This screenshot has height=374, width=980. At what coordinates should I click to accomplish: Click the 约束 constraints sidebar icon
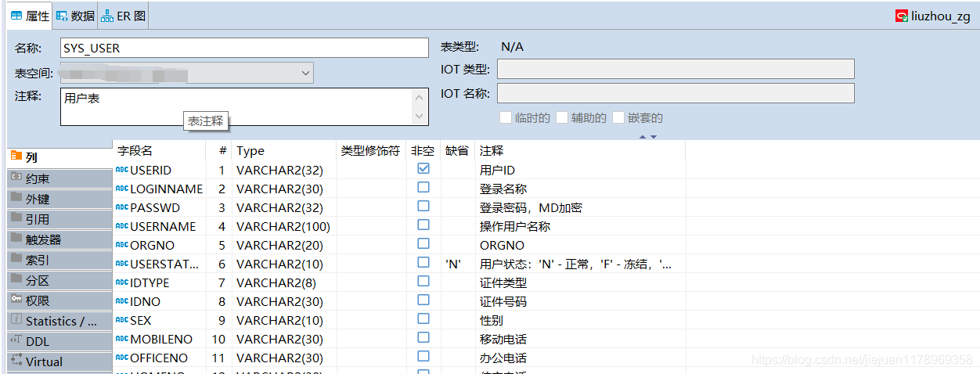click(x=16, y=178)
